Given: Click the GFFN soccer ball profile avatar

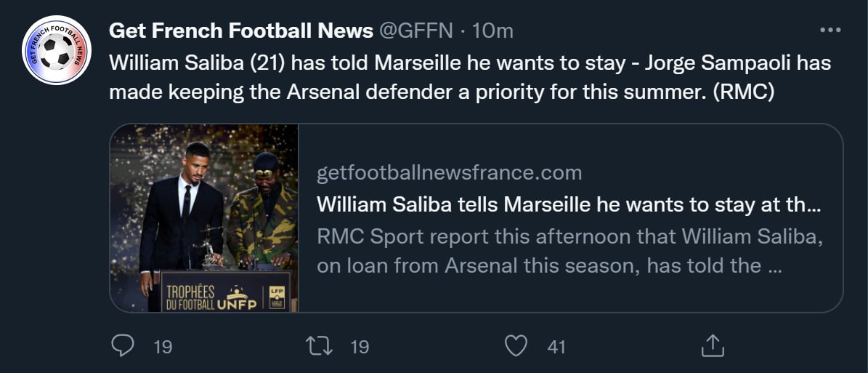Looking at the screenshot, I should coord(57,50).
